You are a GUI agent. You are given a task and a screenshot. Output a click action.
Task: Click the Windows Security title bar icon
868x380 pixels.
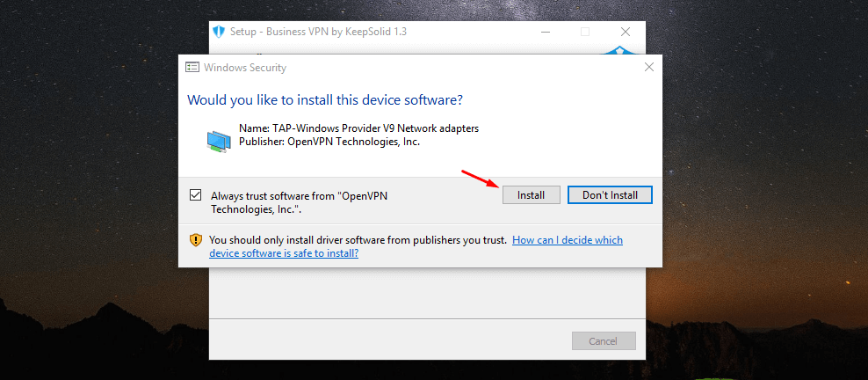192,68
